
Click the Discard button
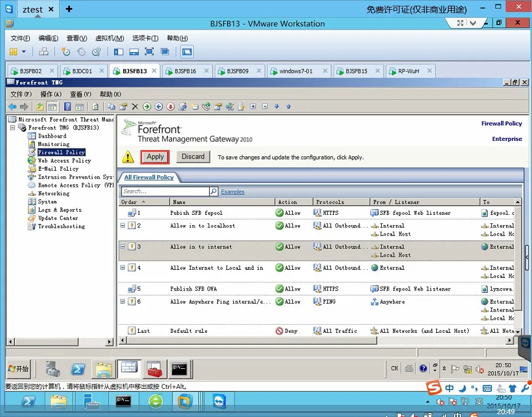tap(193, 156)
